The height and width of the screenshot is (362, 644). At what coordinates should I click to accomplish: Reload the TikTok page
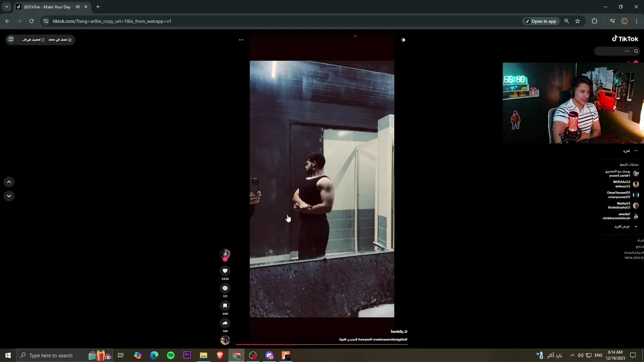point(31,21)
